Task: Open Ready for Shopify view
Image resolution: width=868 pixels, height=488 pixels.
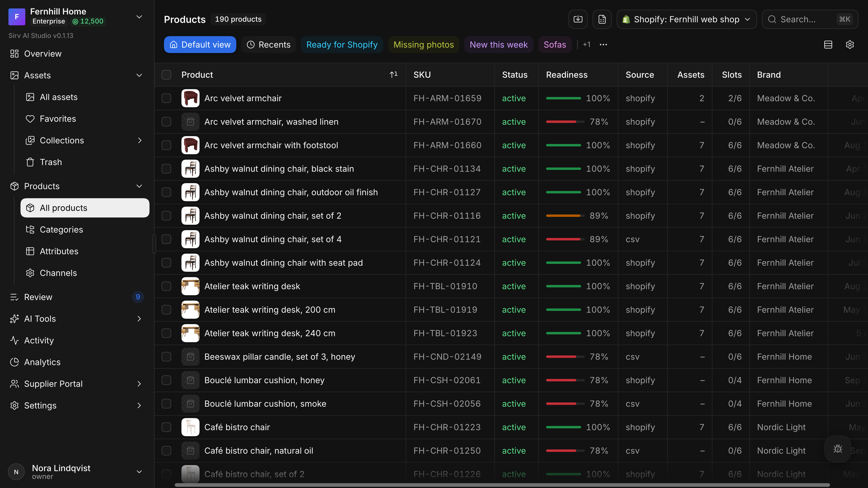Action: coord(342,44)
